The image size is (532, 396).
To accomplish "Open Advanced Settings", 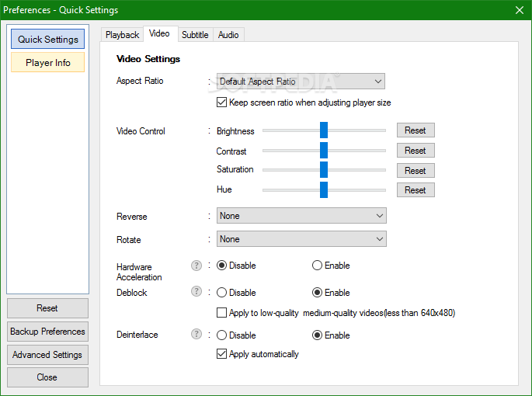I will click(x=47, y=355).
